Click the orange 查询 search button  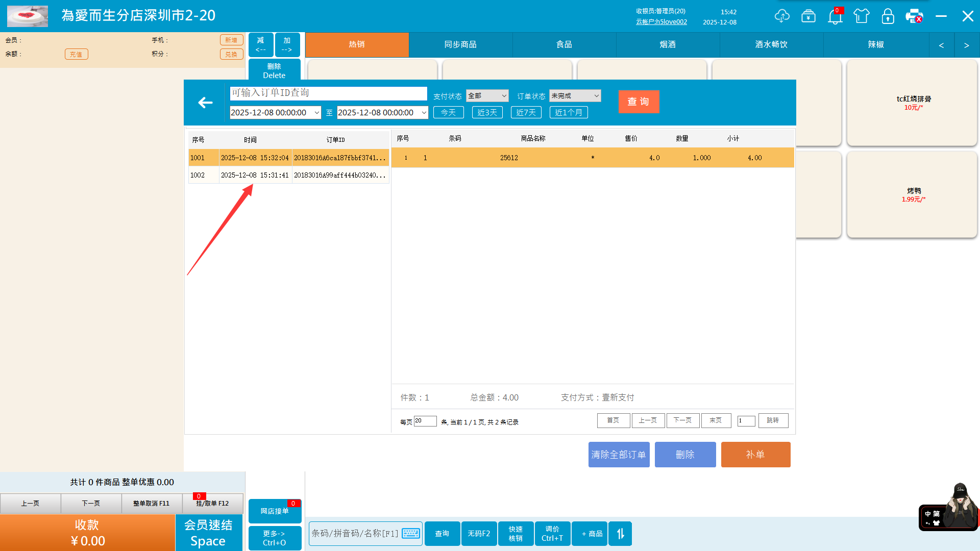639,102
